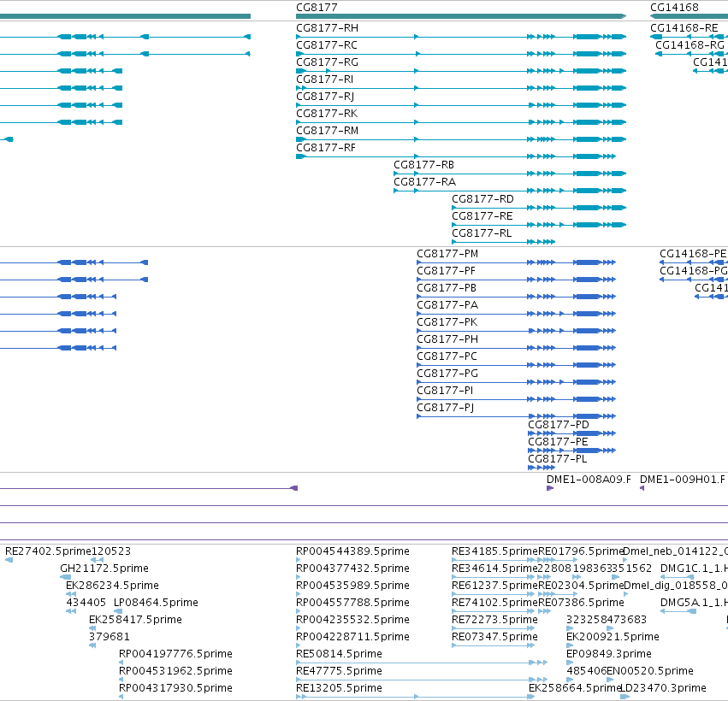Click transcript label CG8177-RJ

[x=325, y=97]
